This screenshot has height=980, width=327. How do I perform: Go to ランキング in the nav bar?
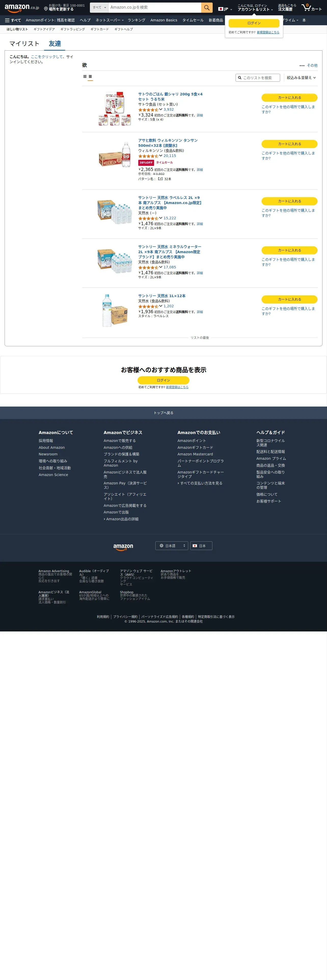[136, 20]
